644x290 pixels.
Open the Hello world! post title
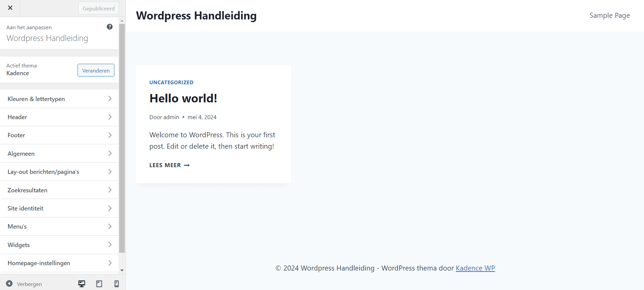coord(183,98)
